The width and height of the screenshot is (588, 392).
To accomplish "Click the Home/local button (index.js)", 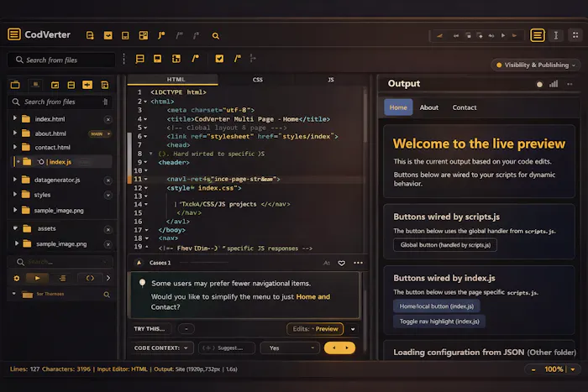I will click(437, 306).
